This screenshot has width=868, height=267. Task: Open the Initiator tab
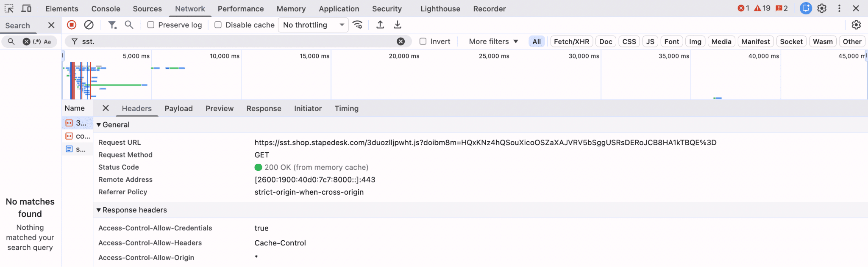click(308, 109)
